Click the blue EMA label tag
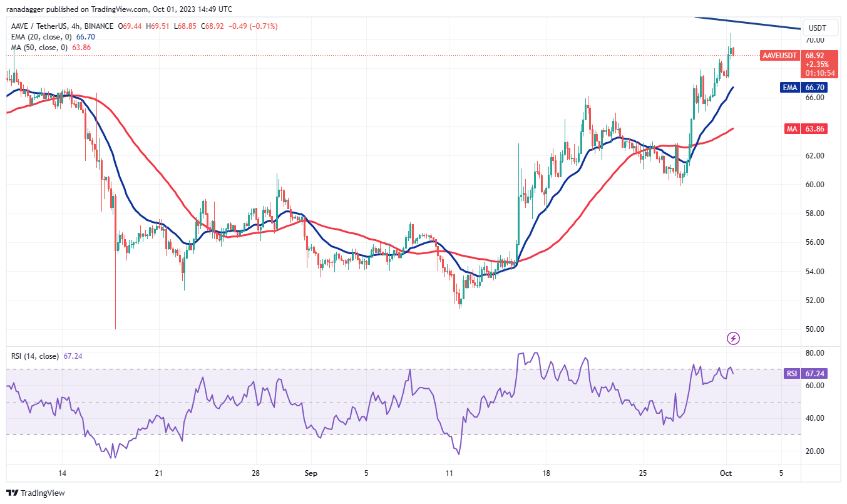The height and width of the screenshot is (504, 847). pyautogui.click(x=790, y=88)
